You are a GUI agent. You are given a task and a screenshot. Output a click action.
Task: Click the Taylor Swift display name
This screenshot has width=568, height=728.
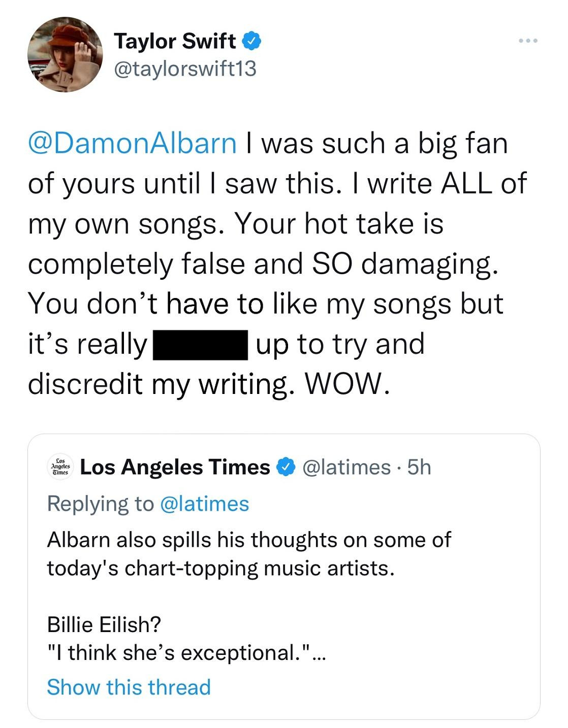click(176, 39)
